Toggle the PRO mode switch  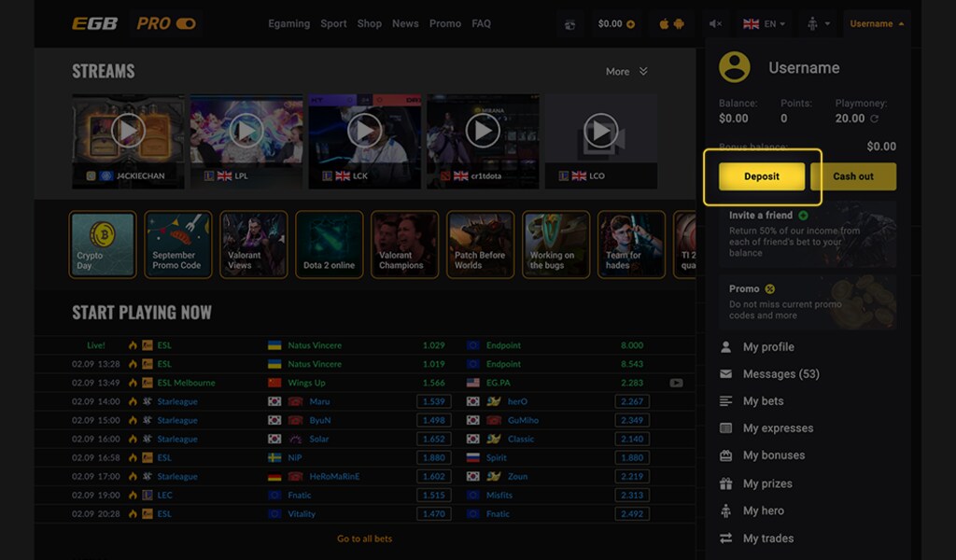pyautogui.click(x=185, y=23)
